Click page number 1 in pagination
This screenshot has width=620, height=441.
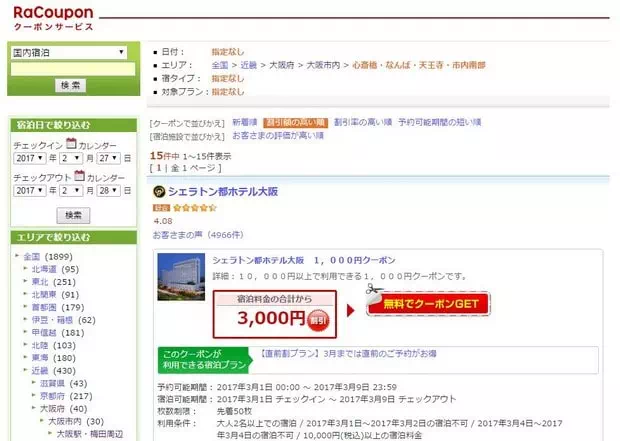coord(159,168)
